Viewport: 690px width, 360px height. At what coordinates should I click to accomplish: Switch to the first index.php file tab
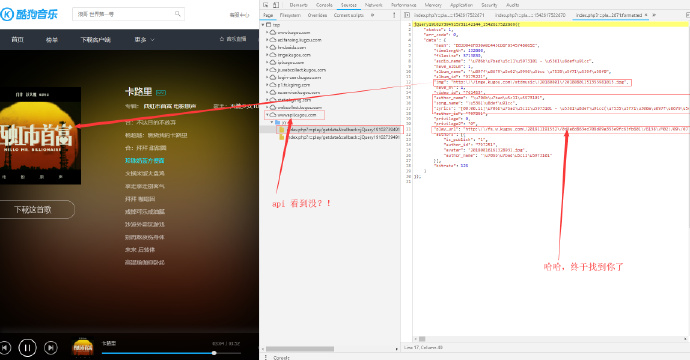tap(449, 15)
